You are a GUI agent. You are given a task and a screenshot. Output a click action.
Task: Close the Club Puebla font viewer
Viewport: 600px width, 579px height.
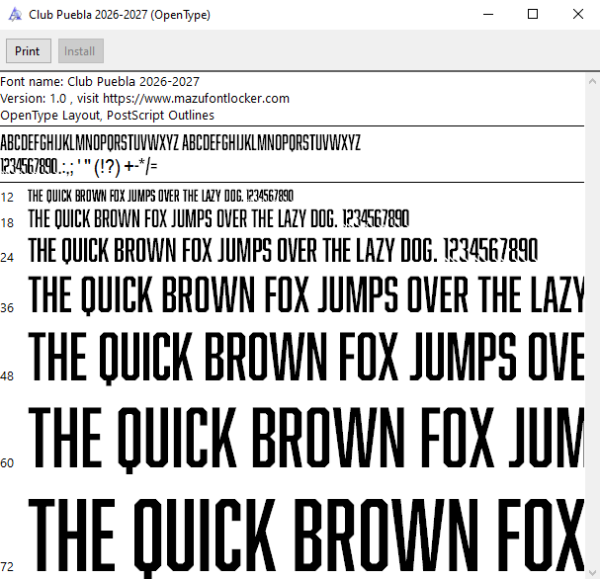578,15
